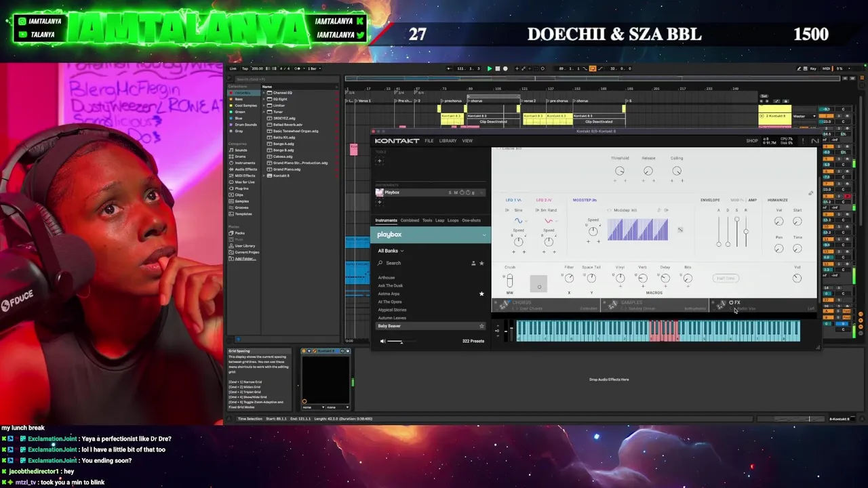
Task: Mute the Playbox instrument
Action: click(x=456, y=192)
